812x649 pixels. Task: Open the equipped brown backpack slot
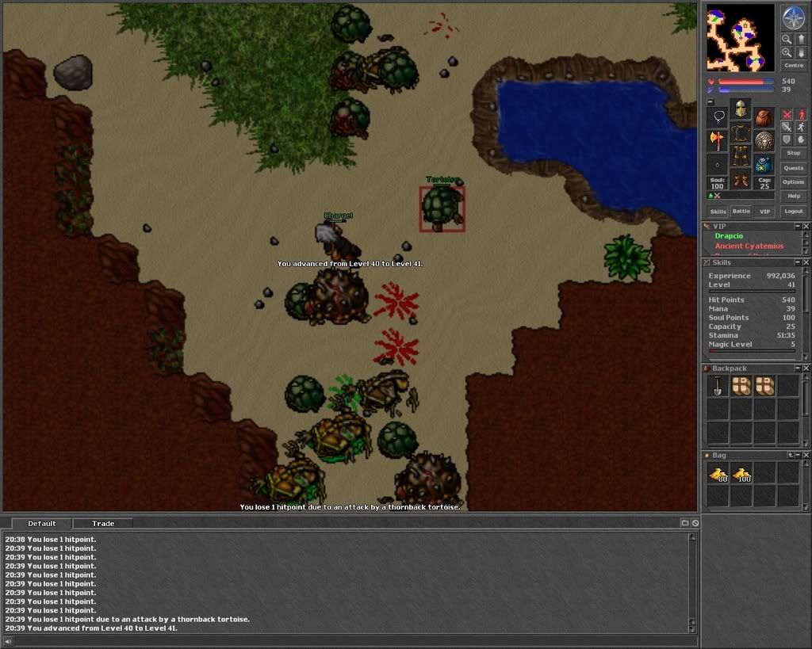click(764, 116)
